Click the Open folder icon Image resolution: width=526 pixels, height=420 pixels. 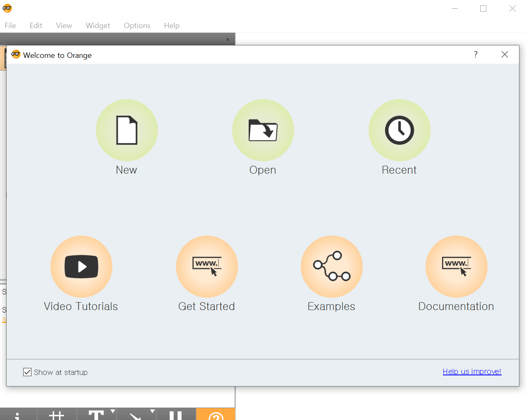pos(263,130)
